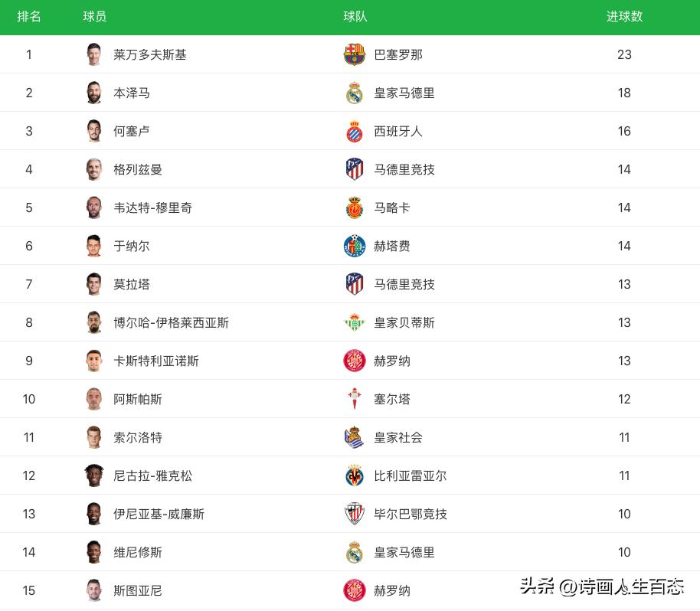Click the Celta Vigo (塞尔塔) crest icon
The width and height of the screenshot is (700, 611).
coord(355,399)
